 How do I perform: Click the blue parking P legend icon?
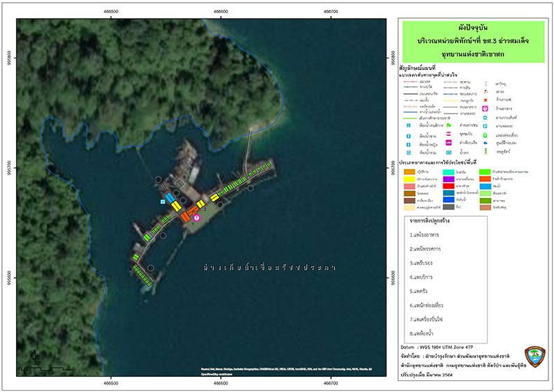click(485, 126)
